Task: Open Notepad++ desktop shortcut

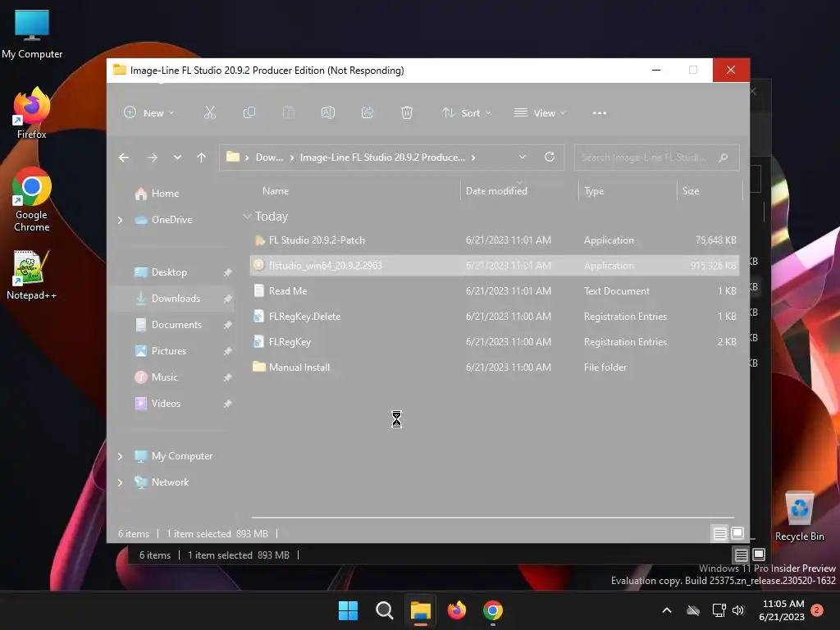Action: pos(31,275)
